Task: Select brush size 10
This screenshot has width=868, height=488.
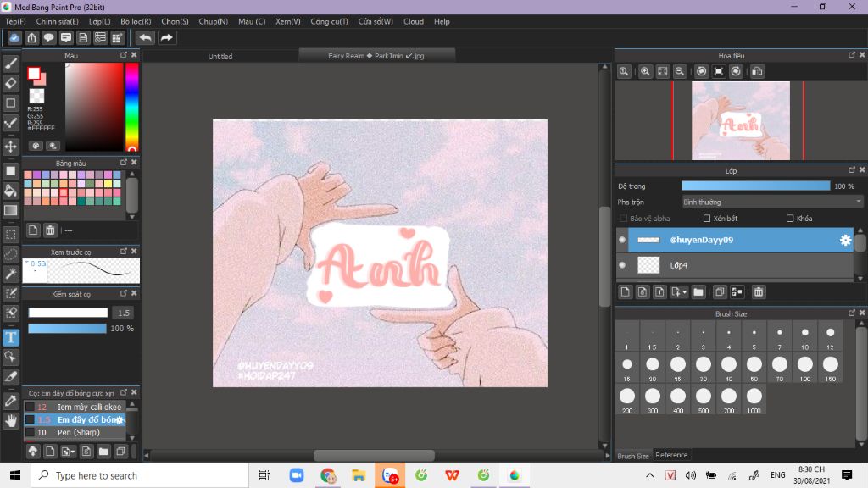Action: [x=805, y=336]
